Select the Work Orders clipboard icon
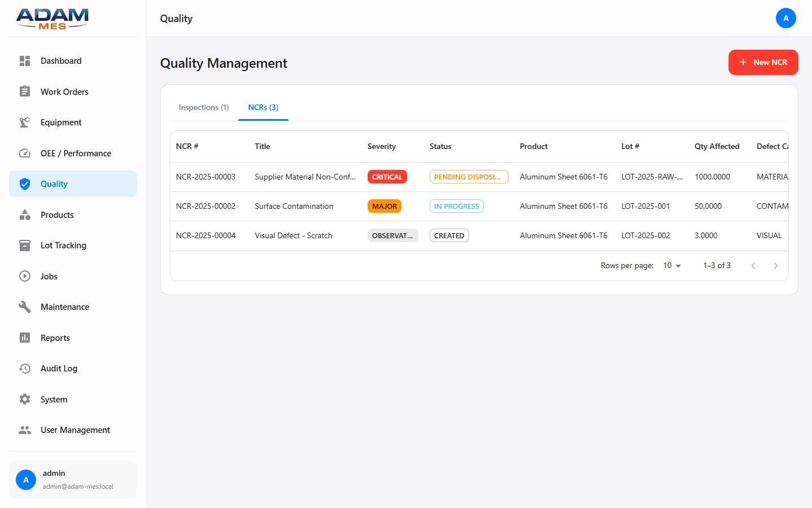Screen dimensions: 812x508 (x=25, y=91)
